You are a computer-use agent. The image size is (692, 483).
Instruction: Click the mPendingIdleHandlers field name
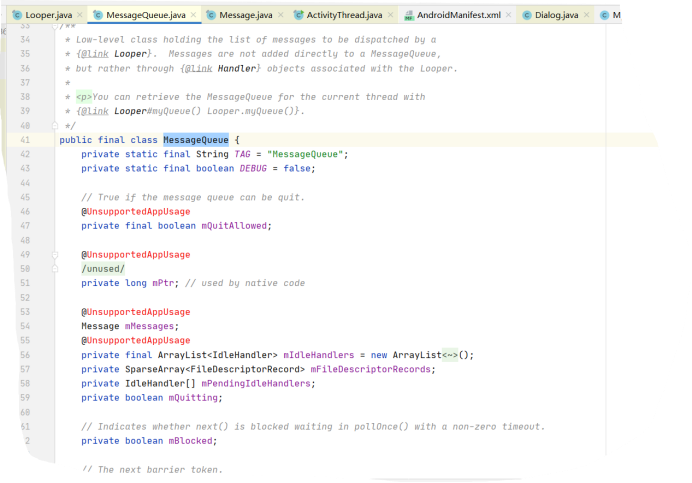(256, 384)
